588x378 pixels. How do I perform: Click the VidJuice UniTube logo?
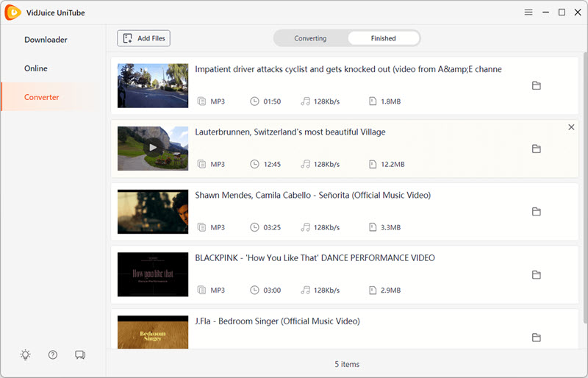point(12,13)
